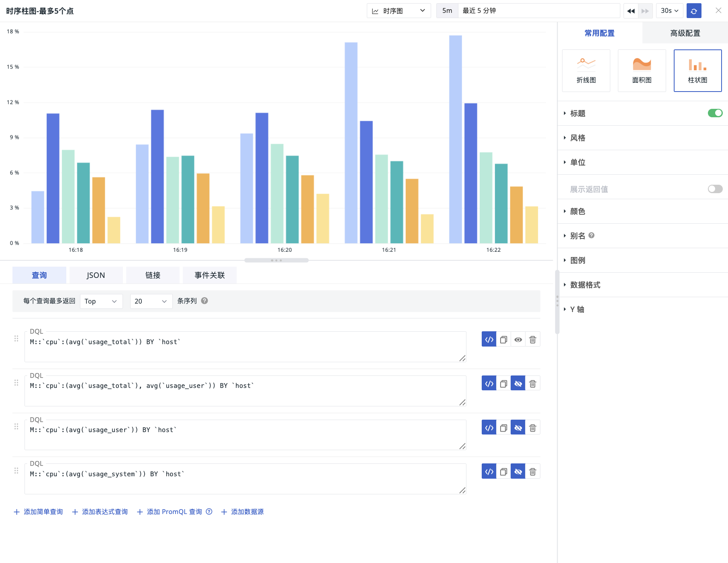
Task: Step time range backward with rewind icon
Action: (x=631, y=11)
